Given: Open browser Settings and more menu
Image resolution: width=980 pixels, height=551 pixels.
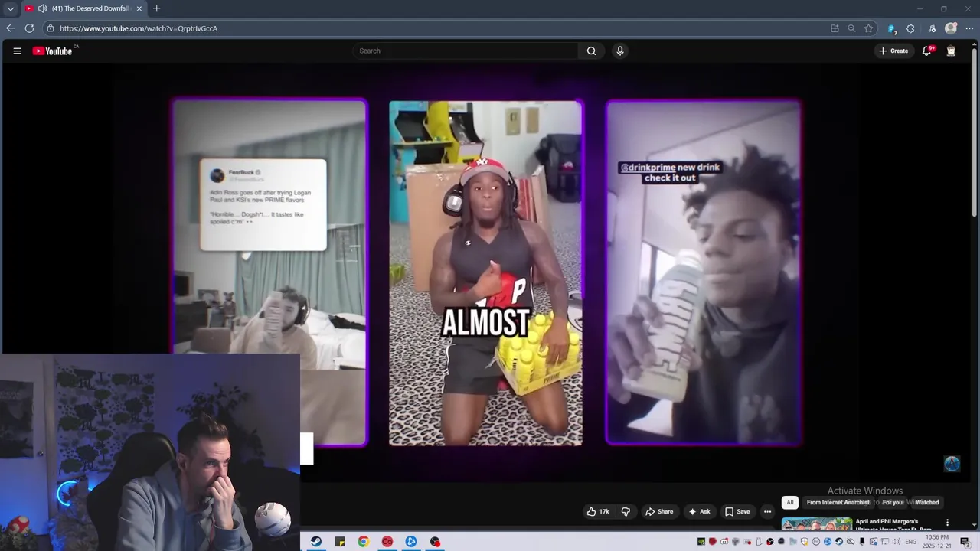Looking at the screenshot, I should pos(969,28).
